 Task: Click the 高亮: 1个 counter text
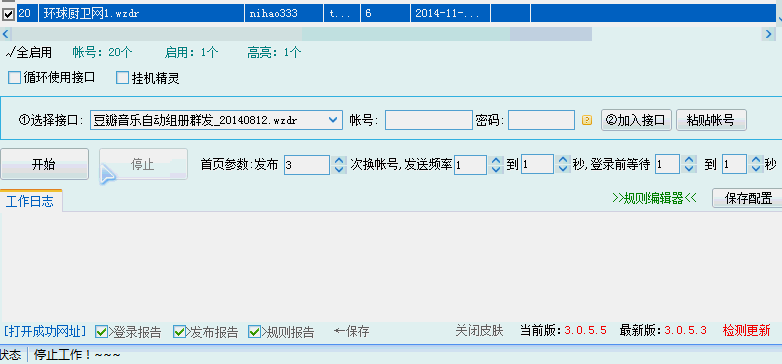click(x=274, y=52)
